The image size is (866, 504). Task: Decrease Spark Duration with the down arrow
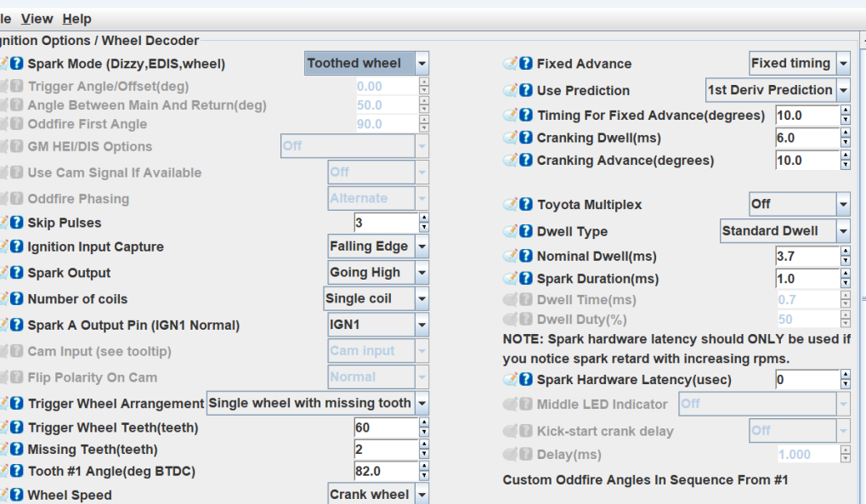pos(845,283)
